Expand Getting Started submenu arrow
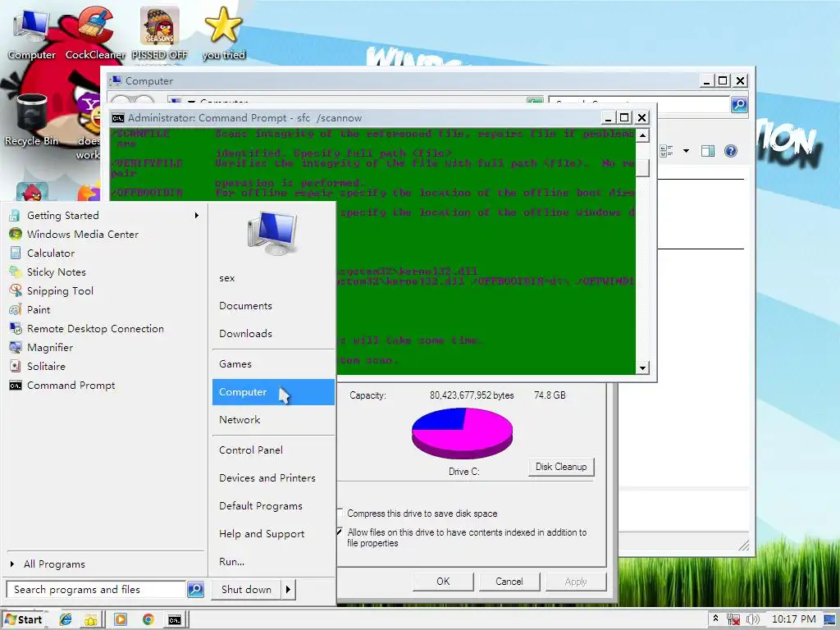 (x=197, y=216)
